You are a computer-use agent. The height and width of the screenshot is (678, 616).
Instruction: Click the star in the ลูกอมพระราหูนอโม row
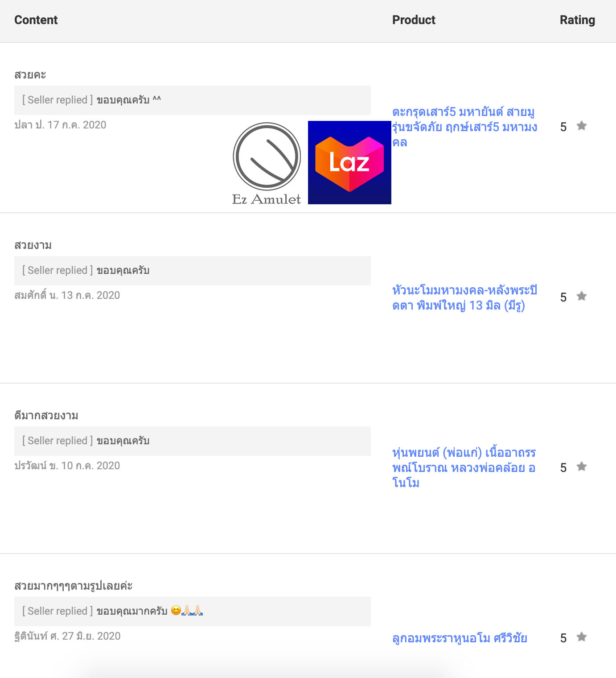[x=582, y=637]
